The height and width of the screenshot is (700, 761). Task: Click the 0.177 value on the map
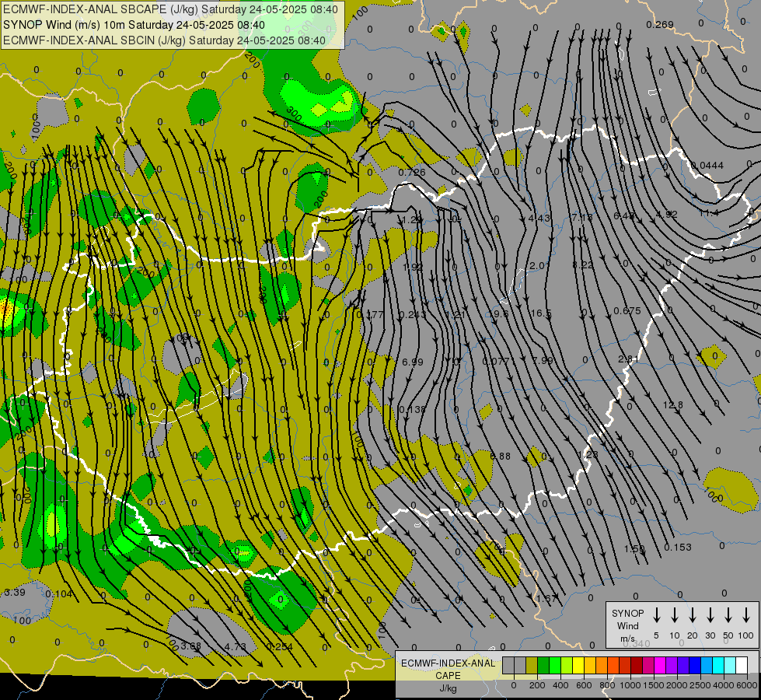[x=370, y=314]
